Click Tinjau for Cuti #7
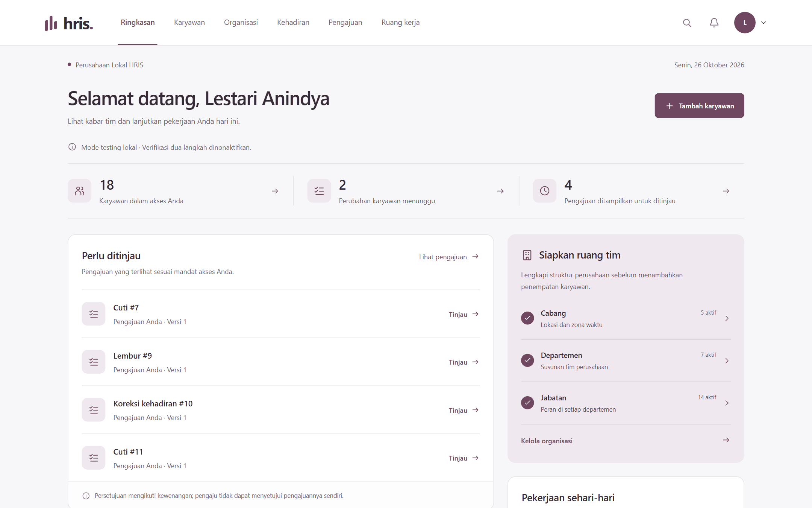812x508 pixels. [464, 314]
